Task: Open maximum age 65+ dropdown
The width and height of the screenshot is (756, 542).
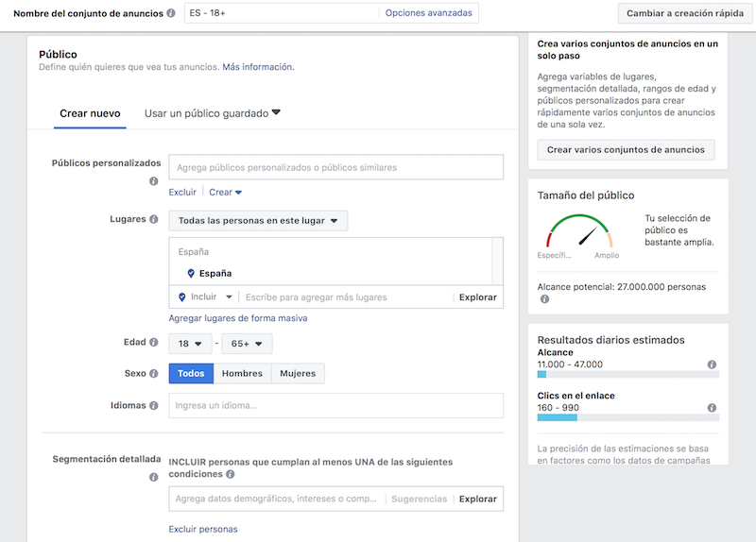Action: pos(247,344)
